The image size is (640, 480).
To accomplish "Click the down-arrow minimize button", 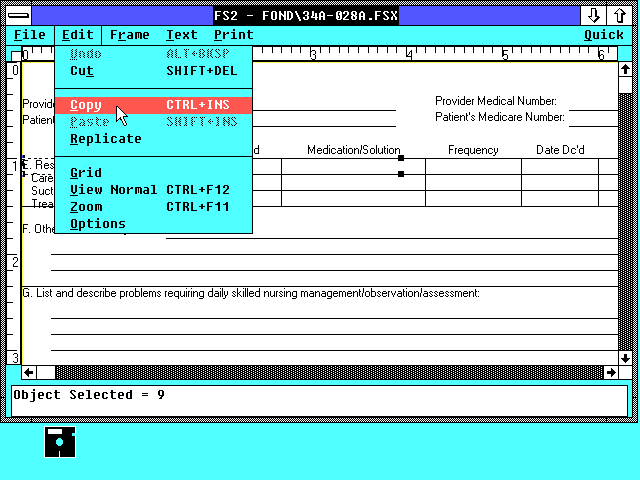I will pos(593,16).
